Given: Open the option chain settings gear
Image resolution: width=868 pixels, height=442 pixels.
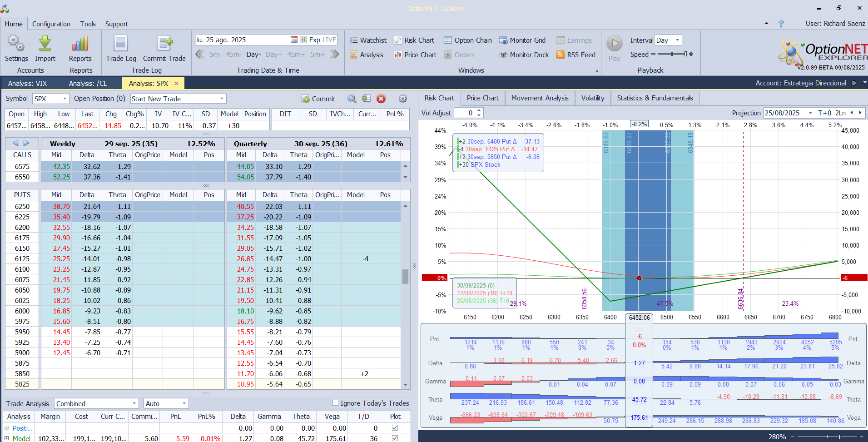Looking at the screenshot, I should [402, 99].
